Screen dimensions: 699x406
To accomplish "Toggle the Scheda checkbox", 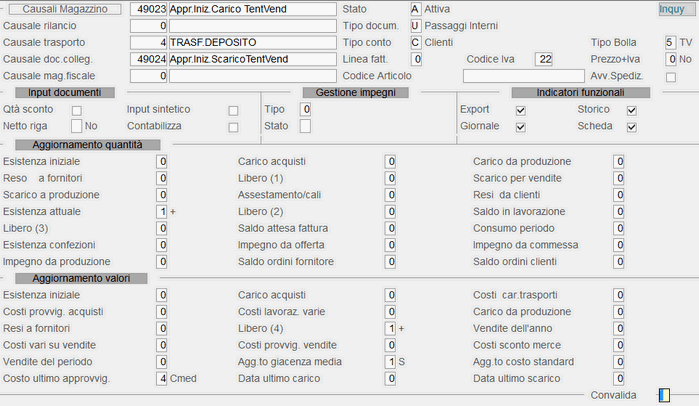I will [x=632, y=127].
